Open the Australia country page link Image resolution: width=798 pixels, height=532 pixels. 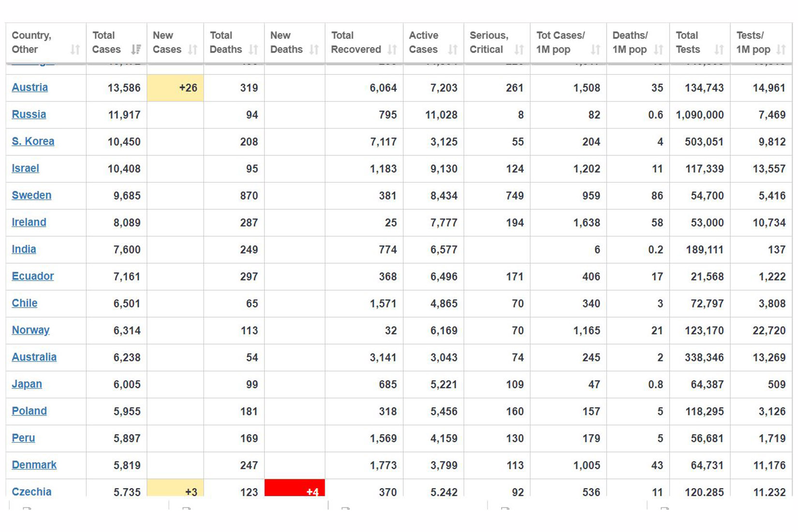coord(34,357)
